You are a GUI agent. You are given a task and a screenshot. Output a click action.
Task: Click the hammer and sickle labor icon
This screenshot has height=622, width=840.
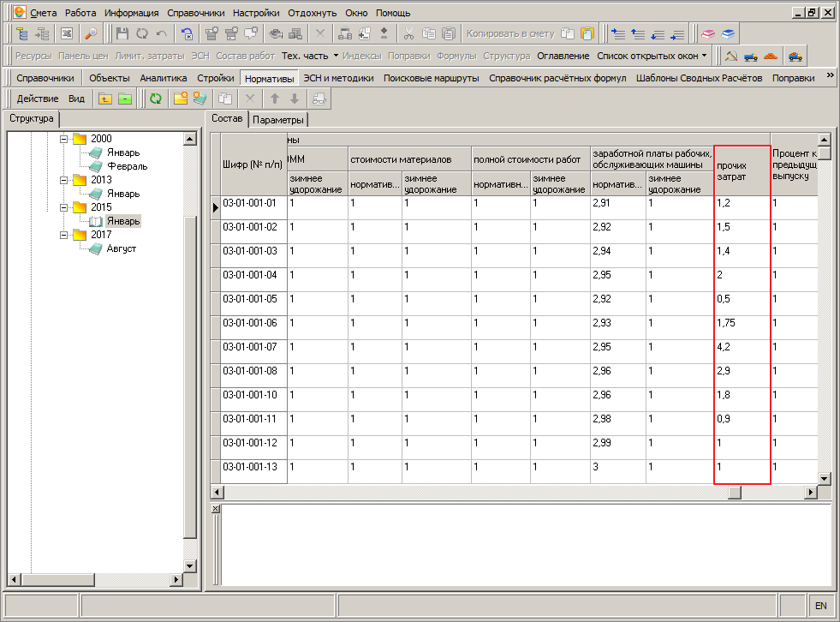[731, 56]
